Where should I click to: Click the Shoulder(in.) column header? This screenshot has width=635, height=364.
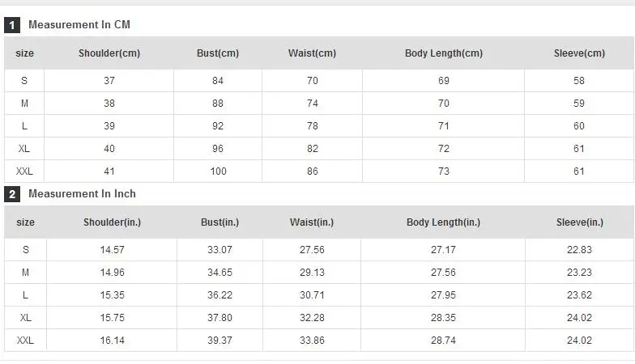tap(112, 222)
